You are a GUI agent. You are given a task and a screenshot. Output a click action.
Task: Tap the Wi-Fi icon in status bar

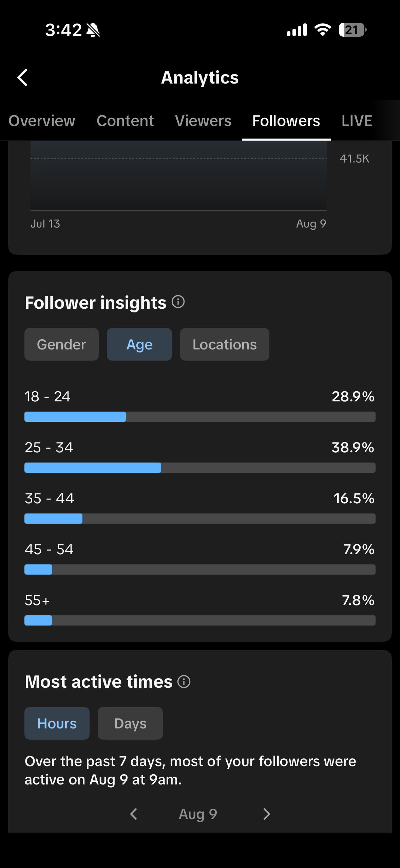coord(323,30)
